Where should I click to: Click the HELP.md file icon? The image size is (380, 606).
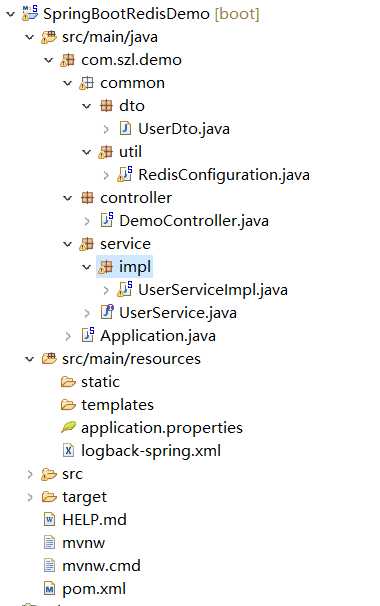49,519
